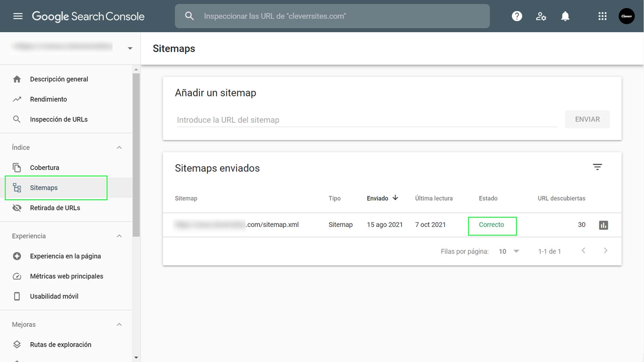Viewport: 644px width, 362px height.
Task: Click sidebar scrollbar down arrow
Action: [136, 358]
